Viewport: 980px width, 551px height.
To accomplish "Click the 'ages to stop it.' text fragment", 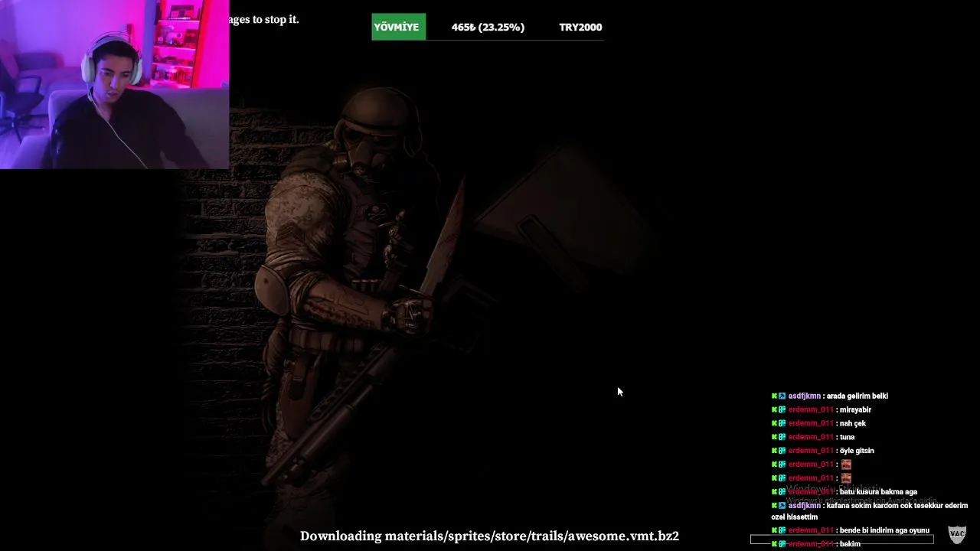I will [264, 19].
